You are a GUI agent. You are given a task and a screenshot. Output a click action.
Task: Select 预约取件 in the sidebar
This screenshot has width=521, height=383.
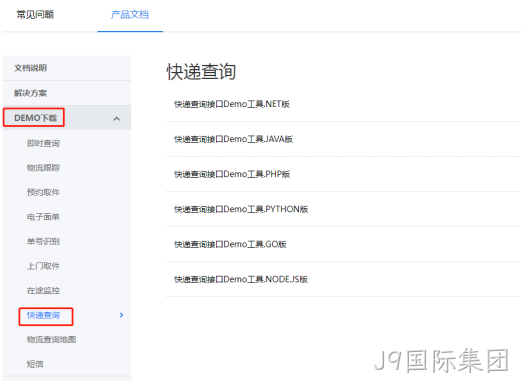43,192
